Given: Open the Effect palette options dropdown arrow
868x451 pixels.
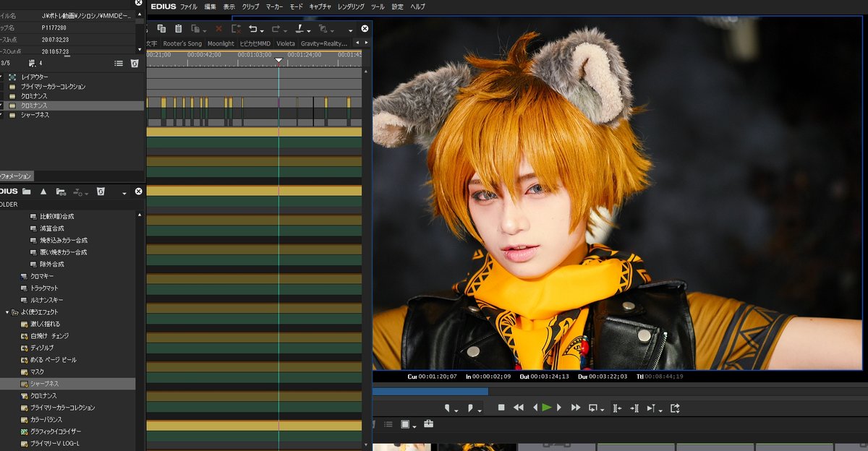Looking at the screenshot, I should 124,194.
